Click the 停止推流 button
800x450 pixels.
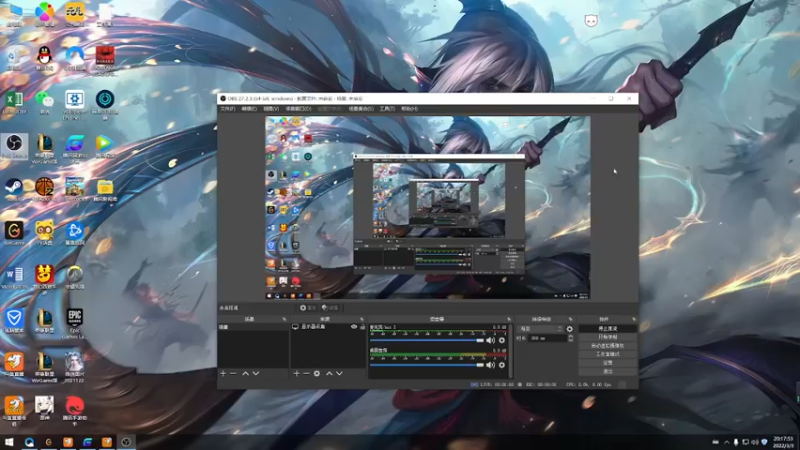pyautogui.click(x=608, y=329)
